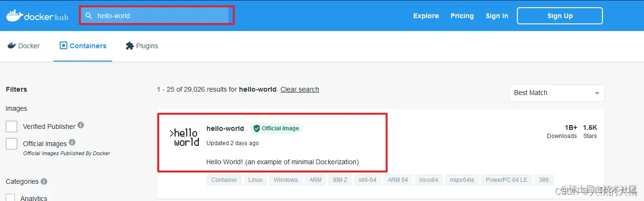Click the 'Updated 2 days ago' text
The image size is (644, 201).
pos(233,143)
